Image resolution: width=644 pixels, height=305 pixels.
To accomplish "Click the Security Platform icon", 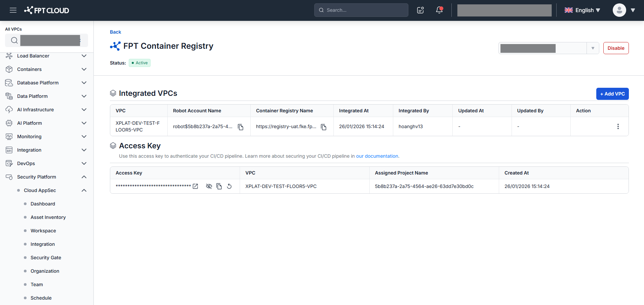I will [9, 177].
